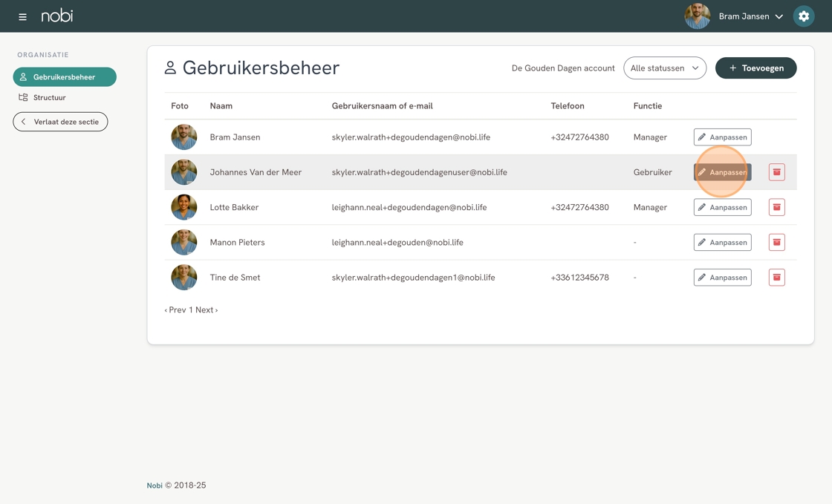Click the nobi logo
The width and height of the screenshot is (832, 504).
[x=57, y=16]
